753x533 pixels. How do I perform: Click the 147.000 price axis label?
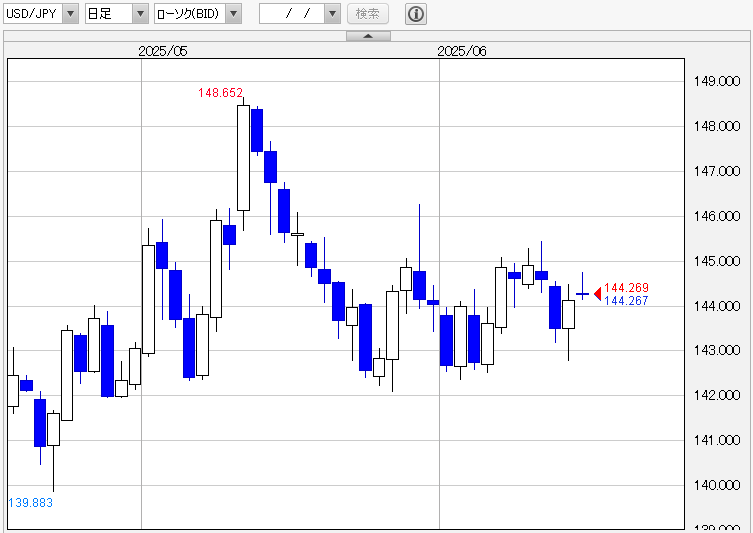pyautogui.click(x=717, y=171)
